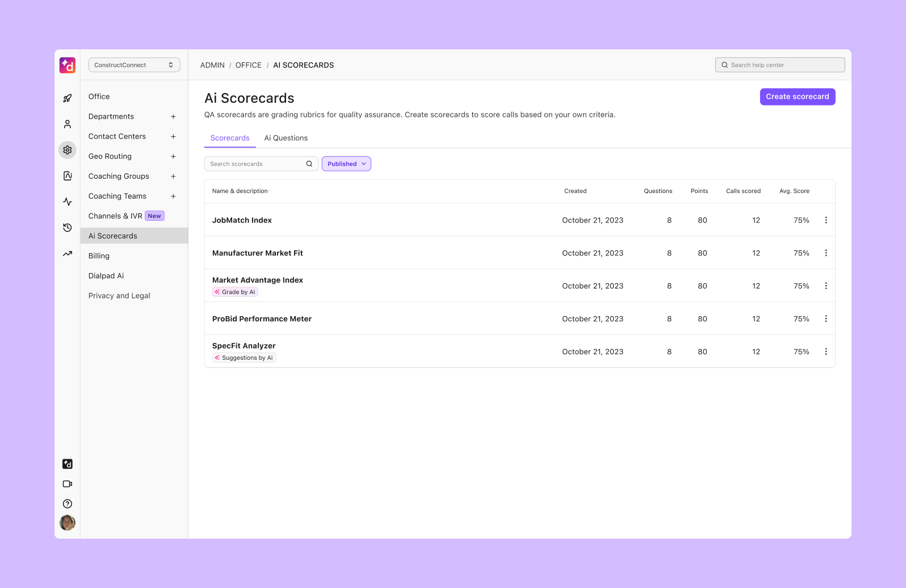Open the SpecFit Analyzer scorecard
The height and width of the screenshot is (588, 906).
244,346
